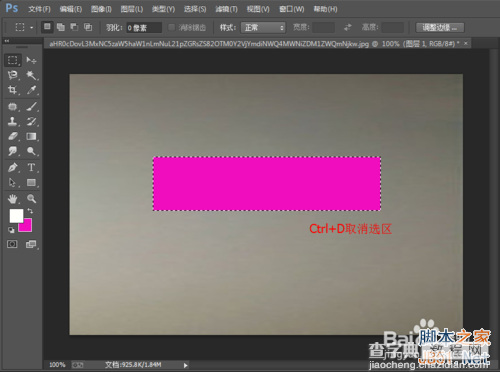Select the Pen tool
This screenshot has width=500, height=372.
tap(13, 167)
